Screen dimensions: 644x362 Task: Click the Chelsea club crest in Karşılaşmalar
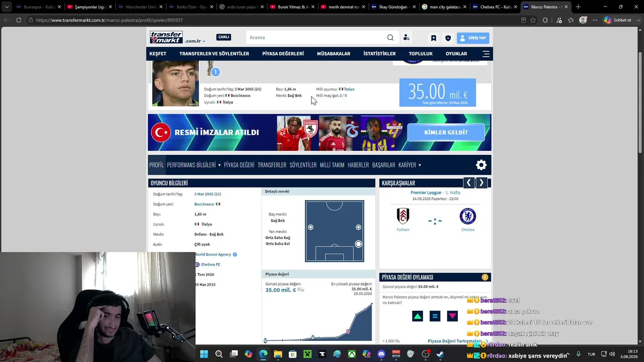(468, 216)
